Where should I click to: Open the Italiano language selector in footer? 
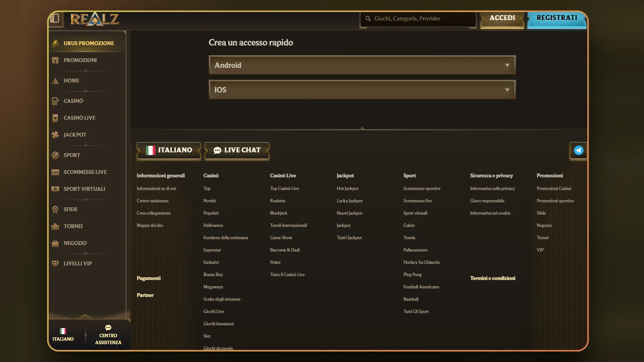(x=169, y=150)
